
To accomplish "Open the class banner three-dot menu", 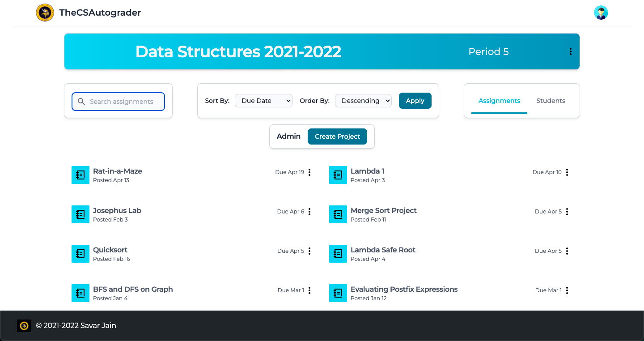I will (570, 51).
